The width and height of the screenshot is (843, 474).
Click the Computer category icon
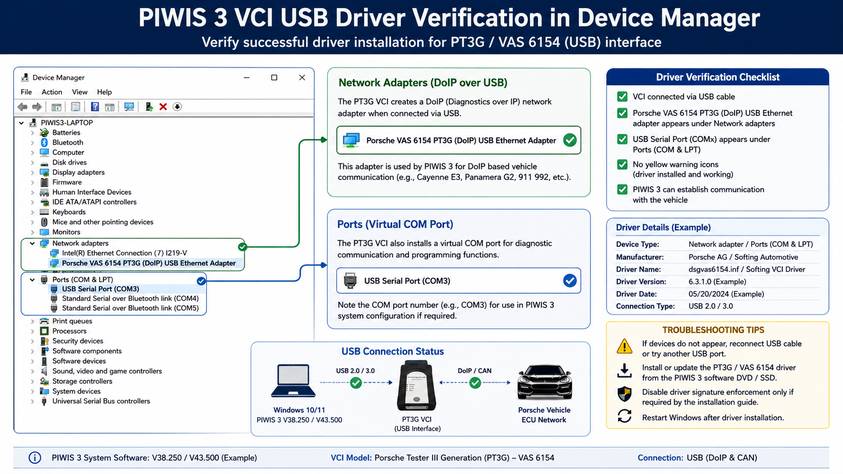pyautogui.click(x=44, y=153)
